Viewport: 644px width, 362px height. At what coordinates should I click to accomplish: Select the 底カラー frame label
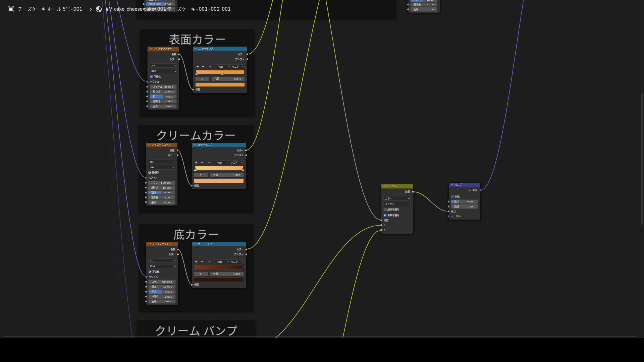tap(196, 235)
